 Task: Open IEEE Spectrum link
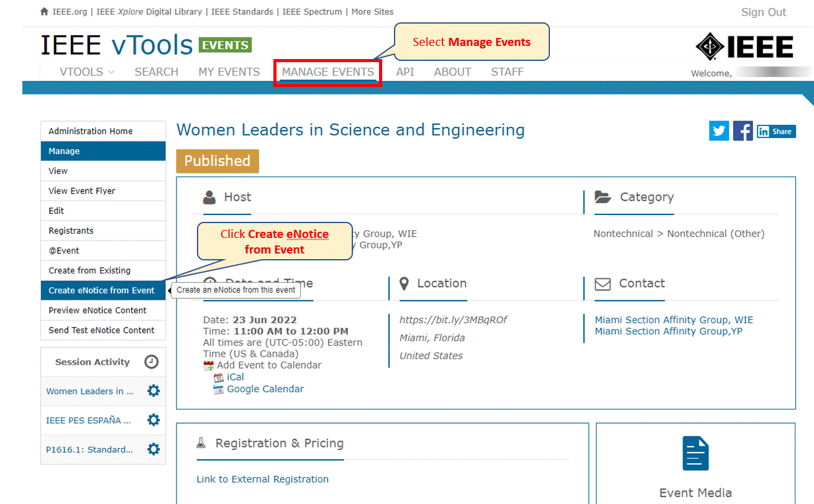pos(312,12)
